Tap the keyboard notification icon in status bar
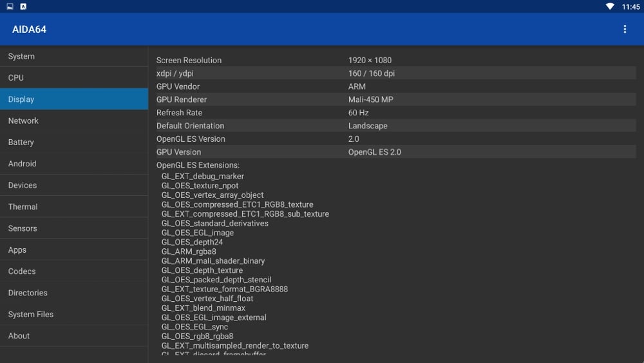The height and width of the screenshot is (363, 644). [x=23, y=6]
